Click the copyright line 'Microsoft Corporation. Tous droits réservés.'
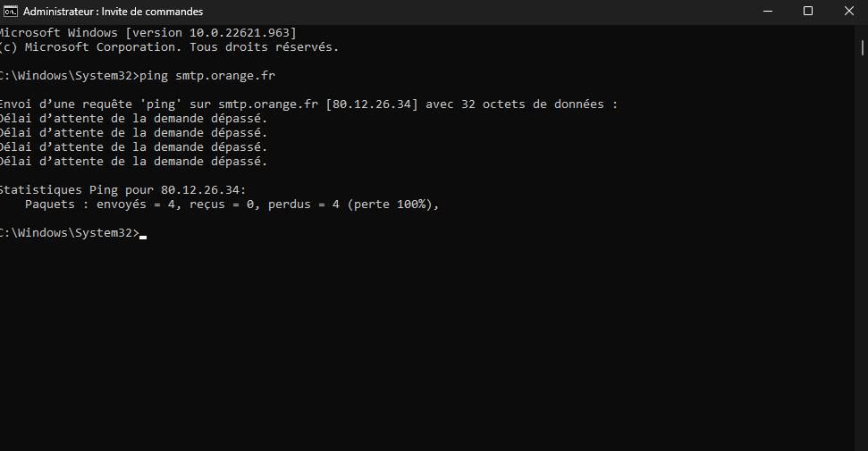 coord(181,47)
